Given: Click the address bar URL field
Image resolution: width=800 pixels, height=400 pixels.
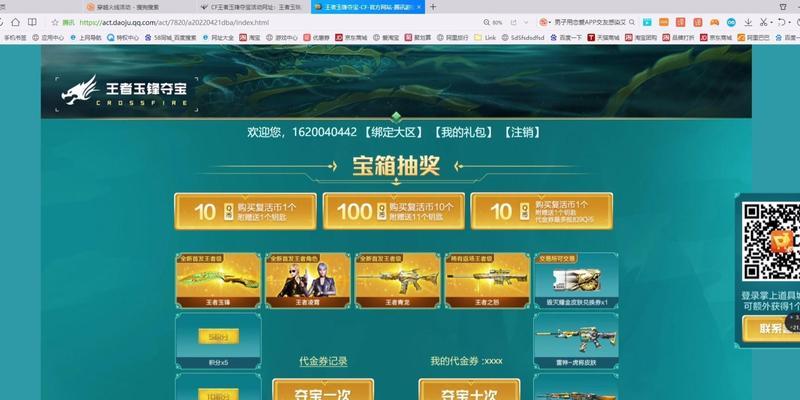Looking at the screenshot, I should 174,22.
